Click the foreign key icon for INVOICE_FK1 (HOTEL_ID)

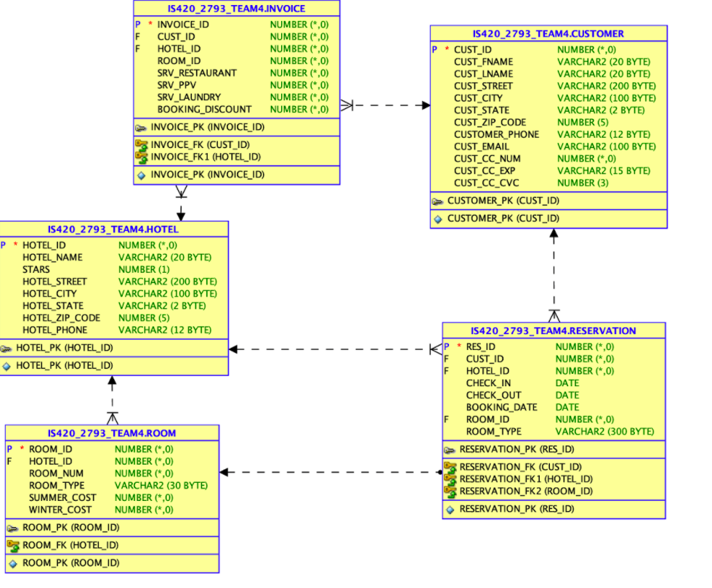pos(142,158)
